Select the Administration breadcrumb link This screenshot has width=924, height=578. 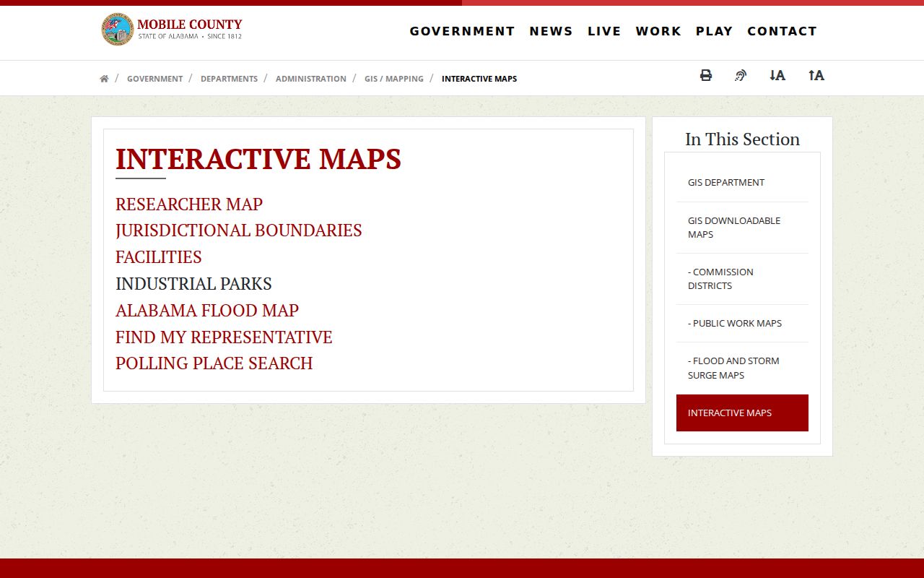pos(310,79)
